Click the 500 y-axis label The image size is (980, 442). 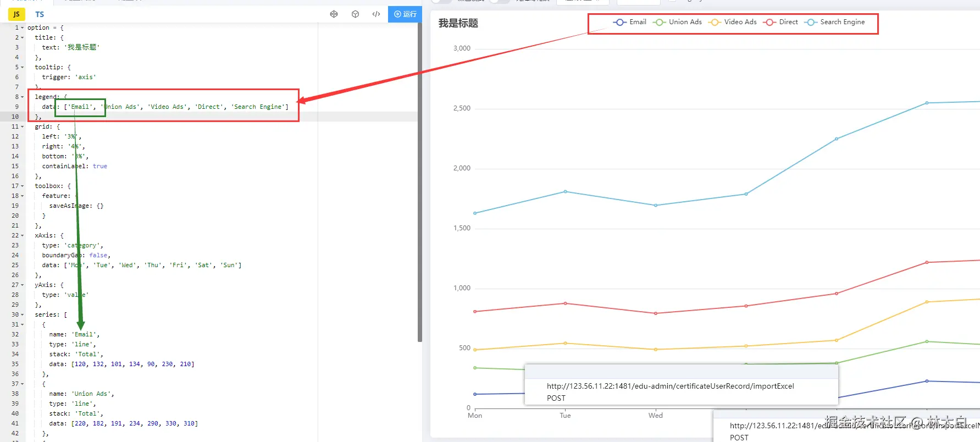coord(464,348)
